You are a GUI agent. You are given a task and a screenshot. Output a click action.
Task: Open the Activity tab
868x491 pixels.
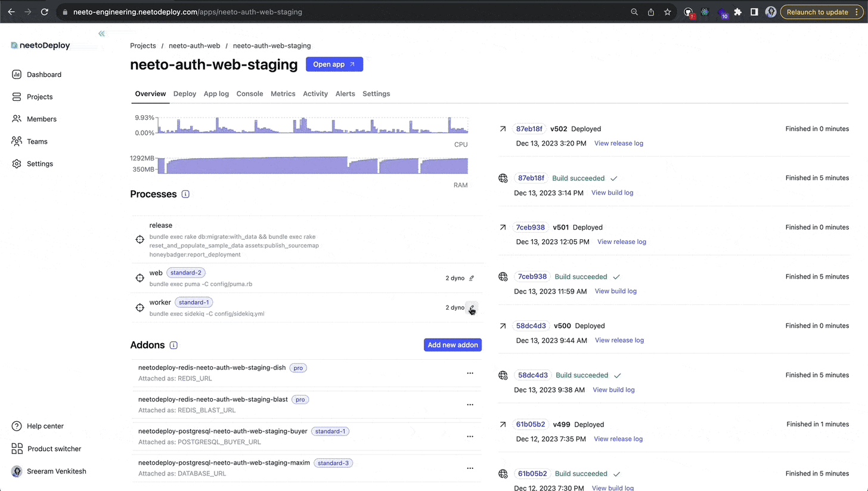point(315,94)
